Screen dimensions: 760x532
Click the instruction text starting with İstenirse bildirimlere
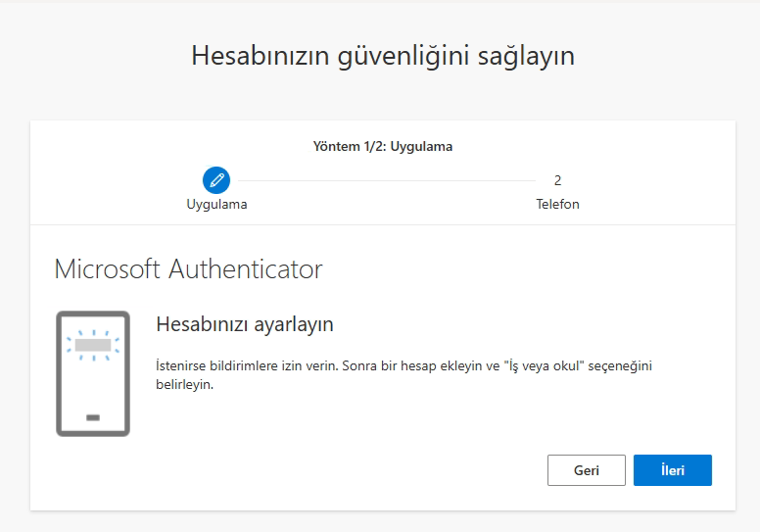click(404, 375)
